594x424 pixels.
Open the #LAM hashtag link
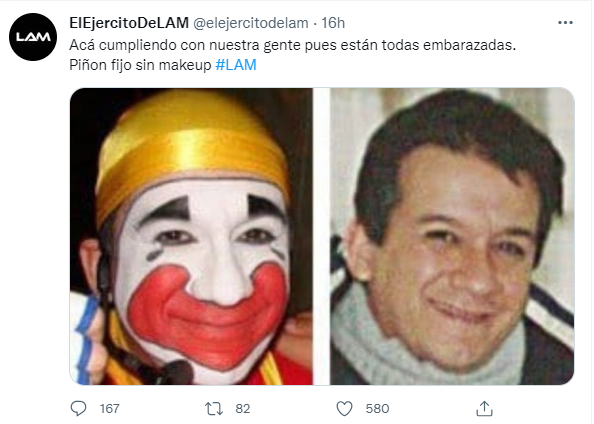pyautogui.click(x=236, y=65)
